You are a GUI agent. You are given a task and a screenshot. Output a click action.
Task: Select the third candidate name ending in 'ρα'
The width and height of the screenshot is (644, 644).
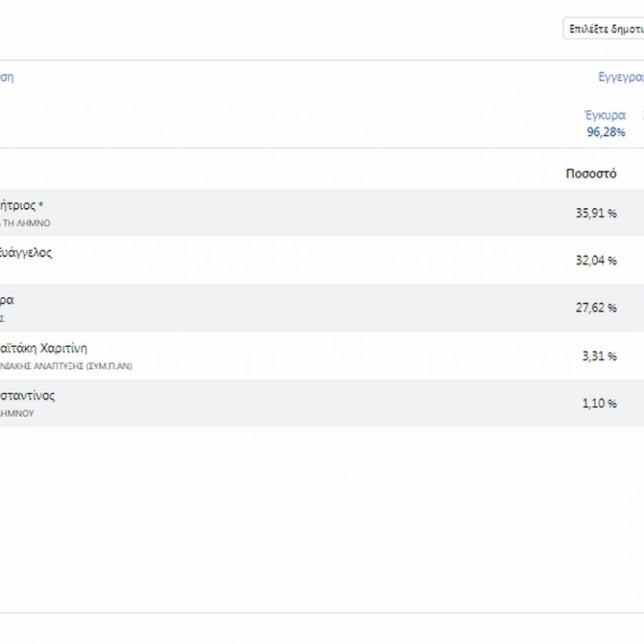point(7,300)
